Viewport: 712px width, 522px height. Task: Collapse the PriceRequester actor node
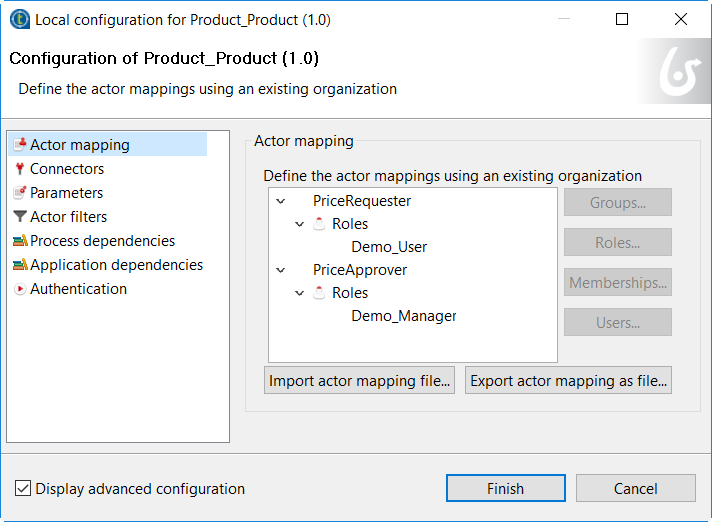click(x=281, y=201)
